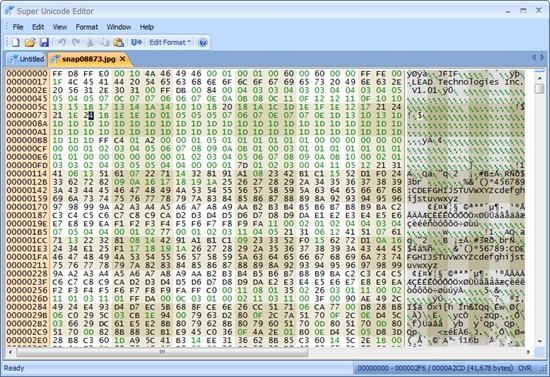Image resolution: width=550 pixels, height=377 pixels.
Task: Open help with the blue question icon
Action: (202, 43)
